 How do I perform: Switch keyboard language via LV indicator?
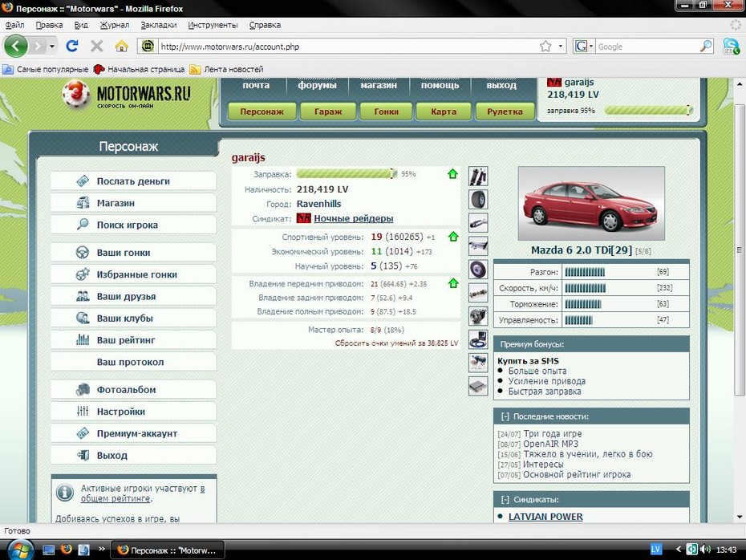(655, 550)
